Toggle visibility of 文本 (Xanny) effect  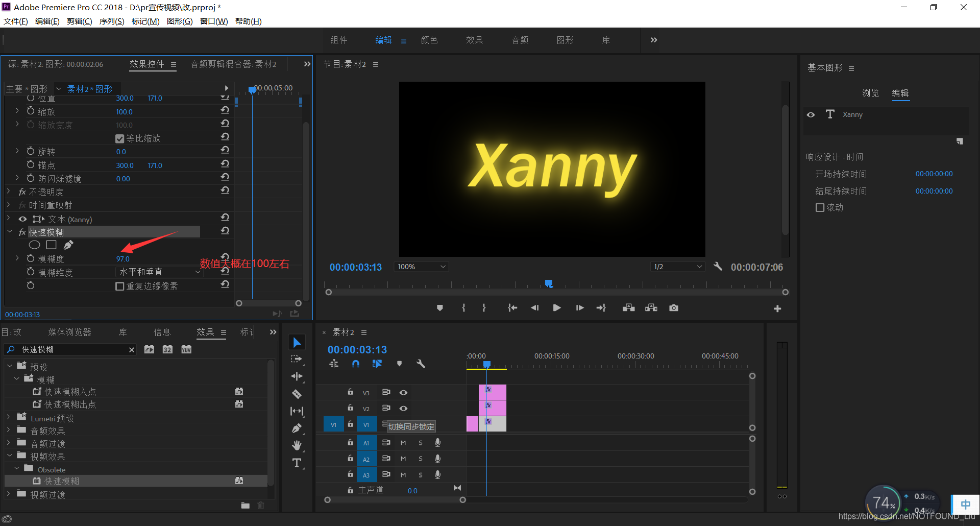[22, 219]
